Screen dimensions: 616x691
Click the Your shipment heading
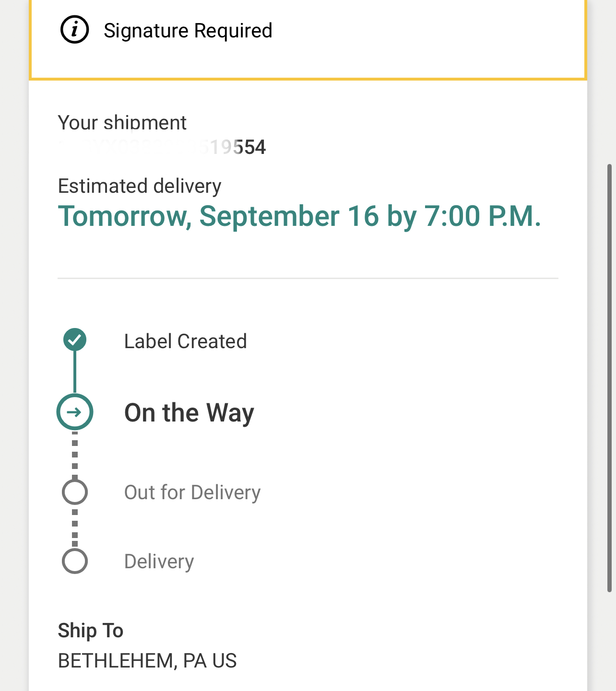122,123
